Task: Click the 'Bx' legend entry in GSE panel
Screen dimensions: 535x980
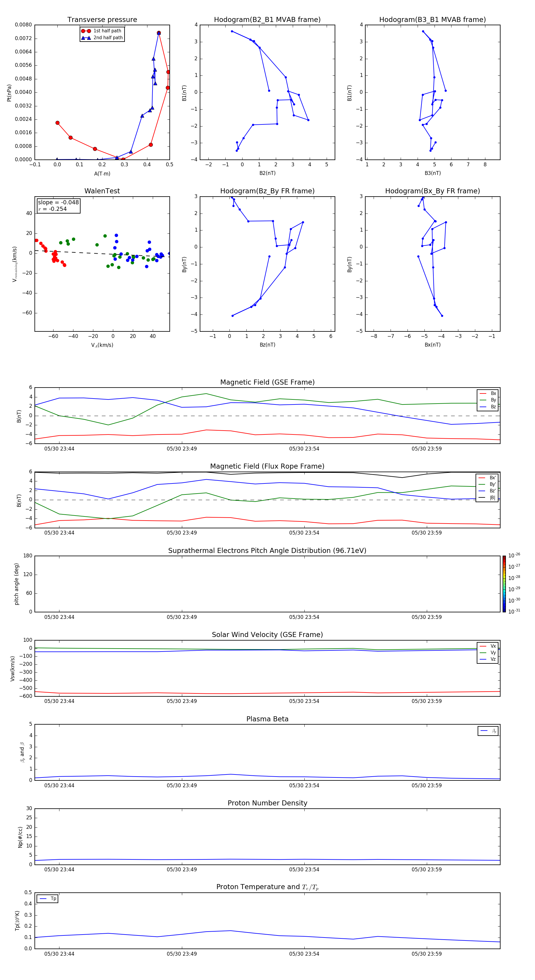Action: coord(488,393)
